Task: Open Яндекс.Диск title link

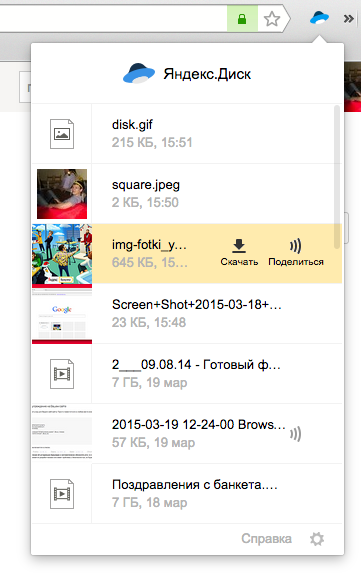Action: point(207,74)
